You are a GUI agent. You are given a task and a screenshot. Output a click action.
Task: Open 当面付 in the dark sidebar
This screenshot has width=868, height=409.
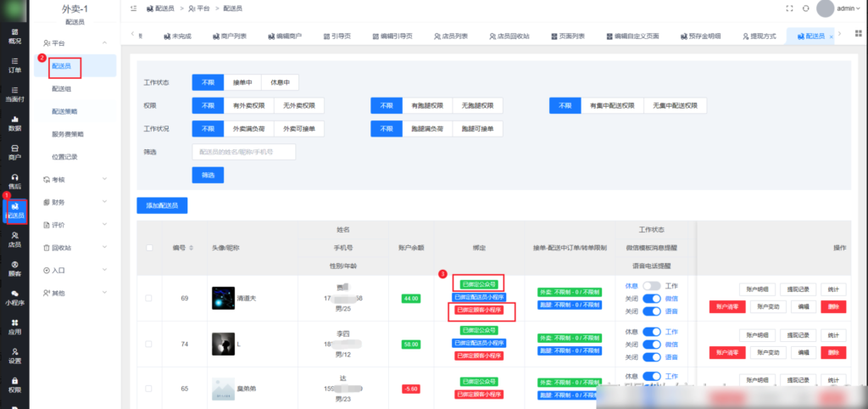pos(15,95)
